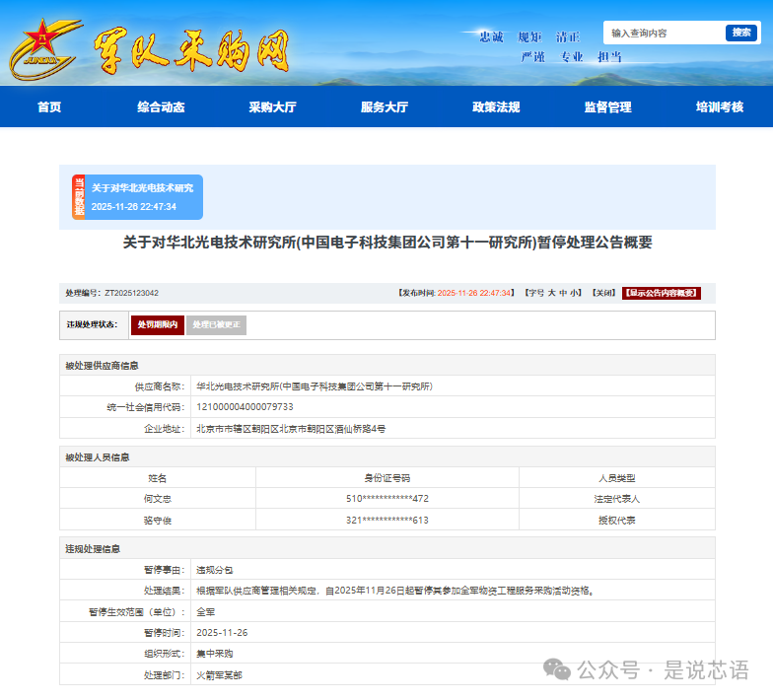Open the 综合动态 menu item
The image size is (773, 700).
pos(161,107)
